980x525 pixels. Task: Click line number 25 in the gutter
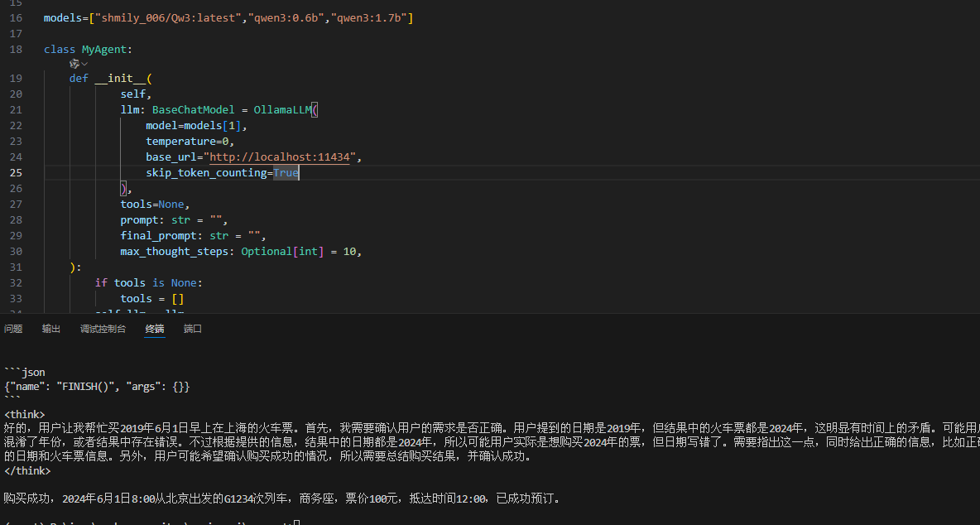click(x=16, y=172)
